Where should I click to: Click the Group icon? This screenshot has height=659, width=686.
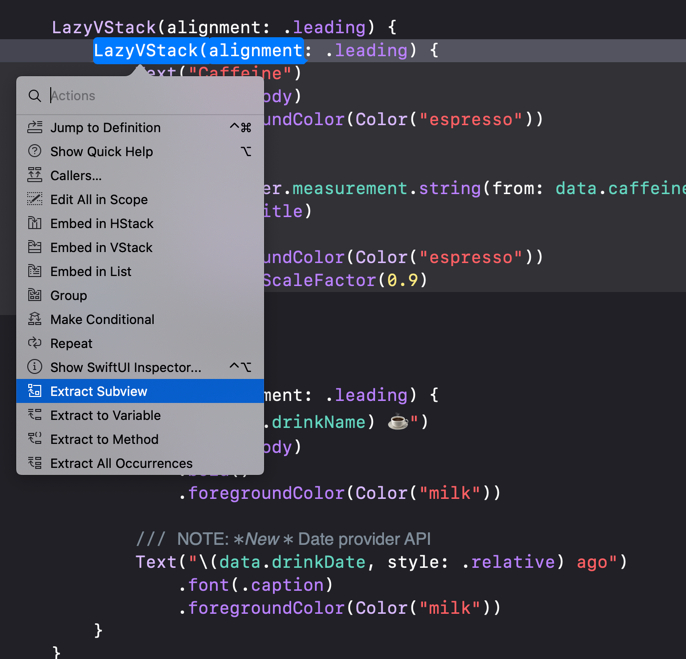pyautogui.click(x=35, y=295)
